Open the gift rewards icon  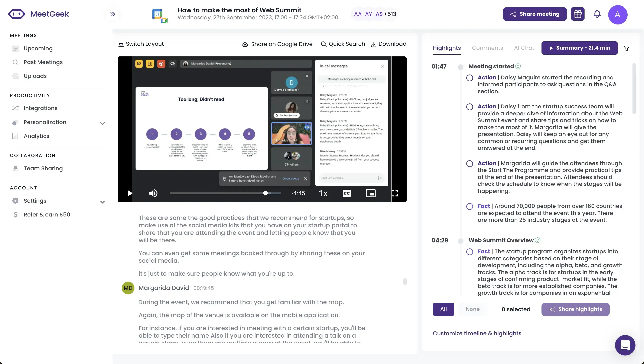[578, 14]
